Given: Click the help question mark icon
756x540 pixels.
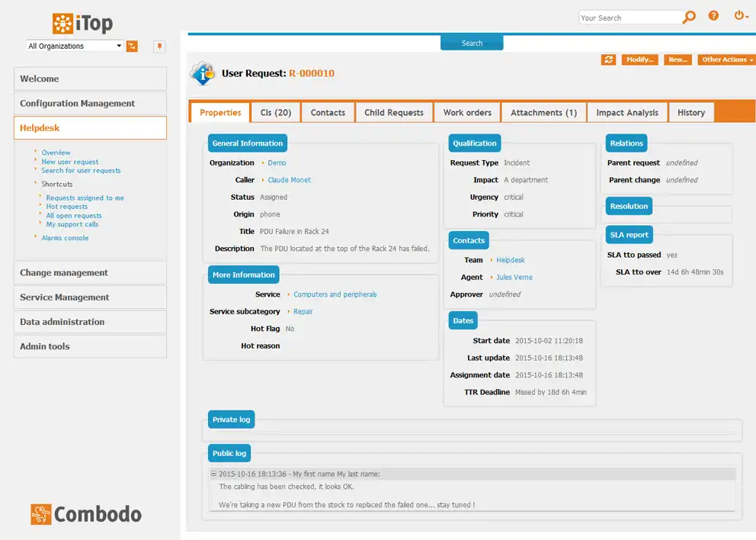Looking at the screenshot, I should pyautogui.click(x=714, y=16).
